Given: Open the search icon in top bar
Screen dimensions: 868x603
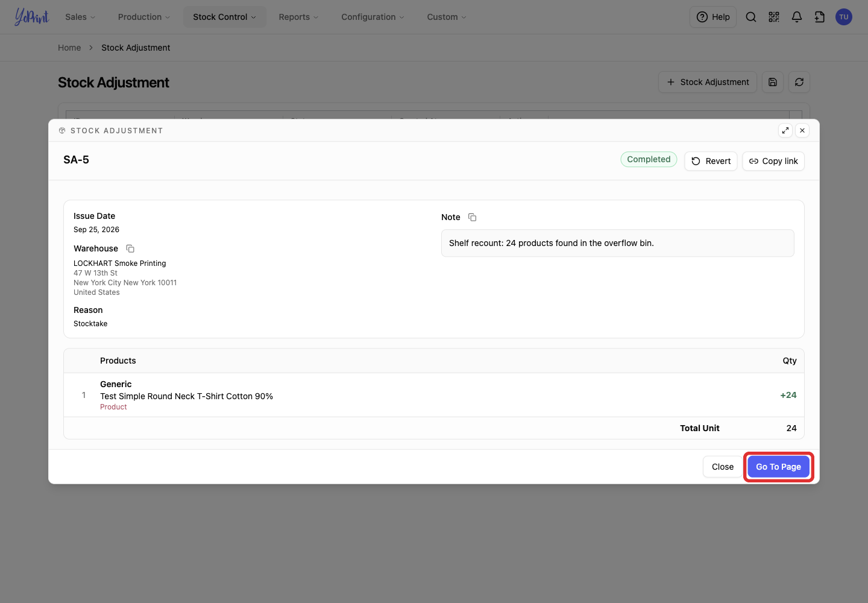Looking at the screenshot, I should [x=751, y=17].
